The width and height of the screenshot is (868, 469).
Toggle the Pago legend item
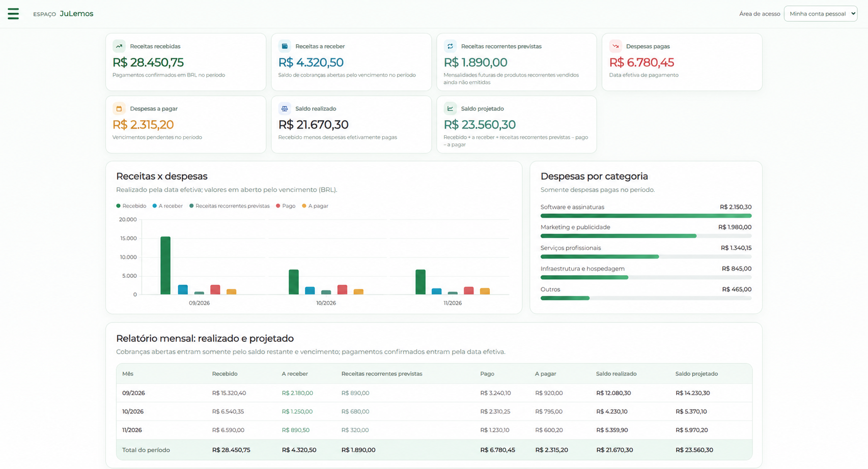[286, 206]
